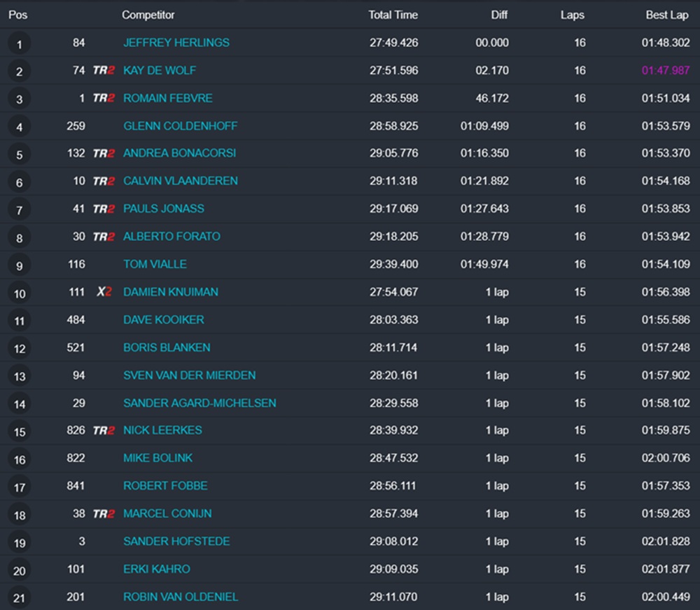Select Tom Vialle's name
This screenshot has height=610, width=700.
155,264
